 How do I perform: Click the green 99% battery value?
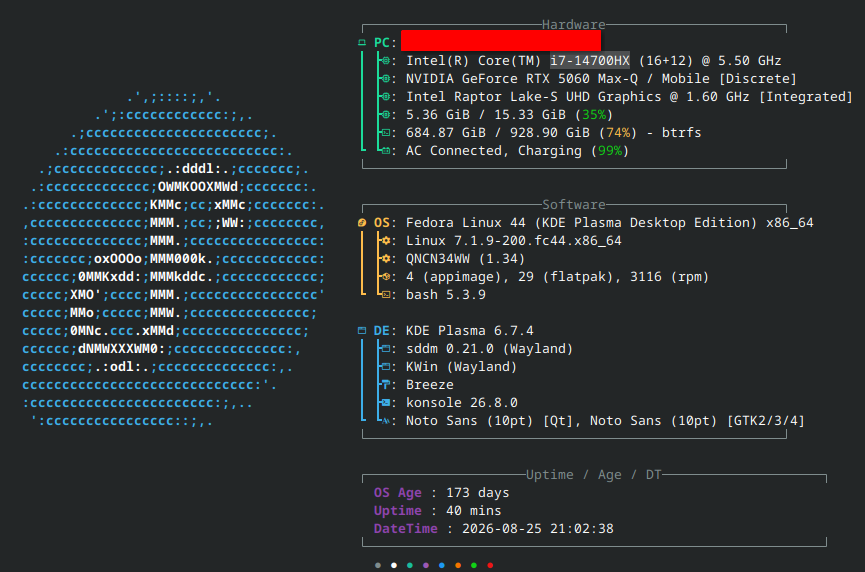(x=610, y=151)
